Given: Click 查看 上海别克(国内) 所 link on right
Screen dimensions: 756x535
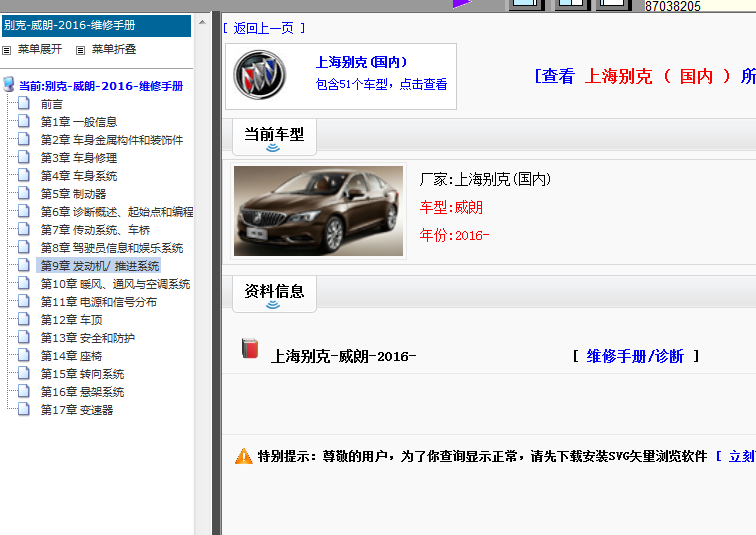Looking at the screenshot, I should point(645,76).
